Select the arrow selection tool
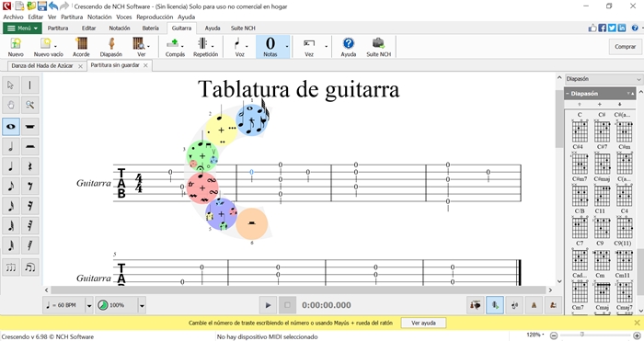This screenshot has height=341, width=644. (11, 85)
